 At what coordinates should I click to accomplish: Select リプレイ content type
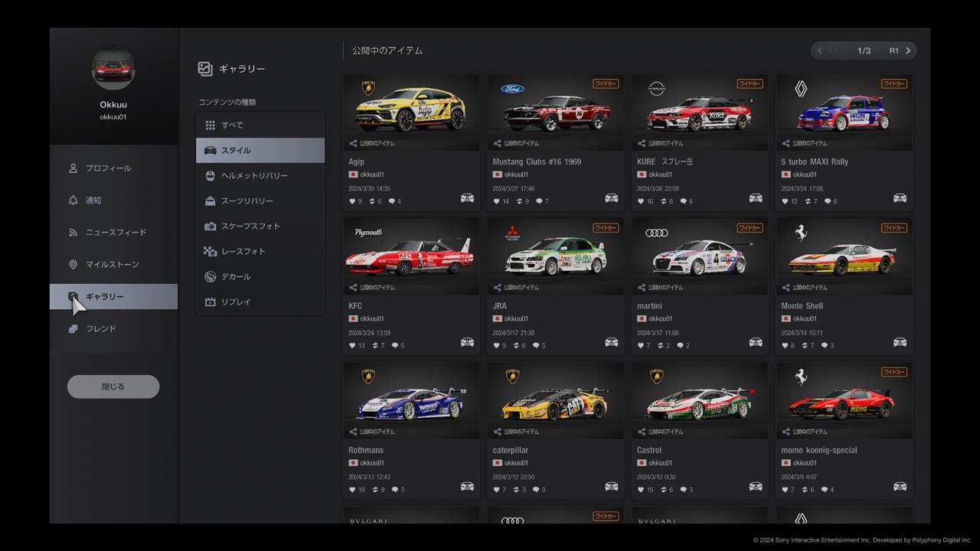[260, 302]
